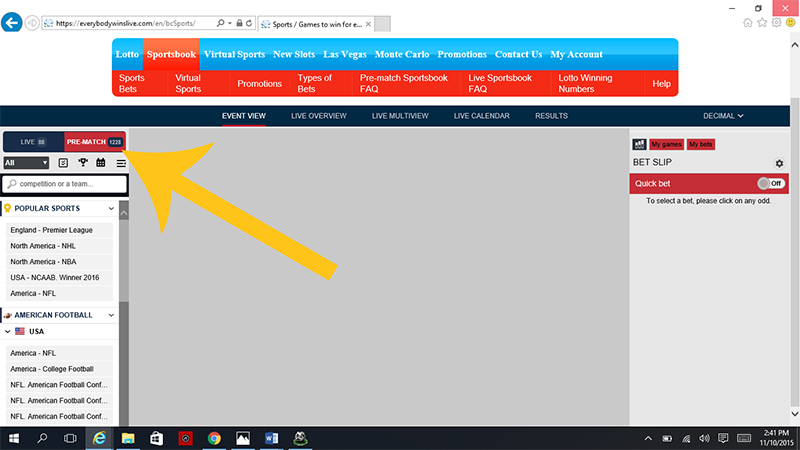
Task: Open browser tools gear icon
Action: [x=776, y=22]
